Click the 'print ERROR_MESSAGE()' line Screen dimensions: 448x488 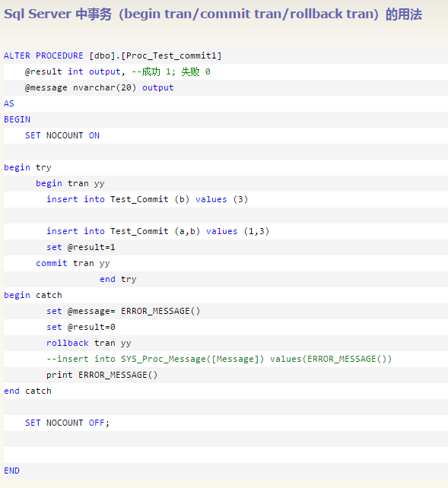pos(102,375)
